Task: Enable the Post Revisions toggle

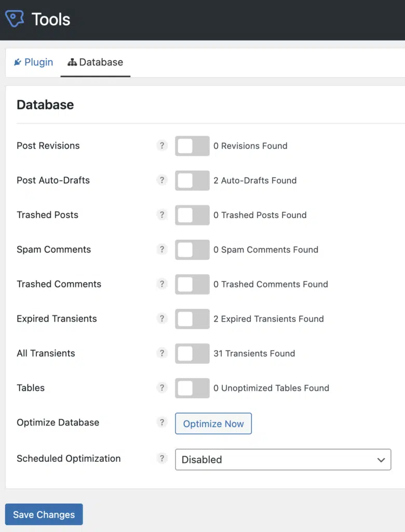Action: tap(192, 146)
